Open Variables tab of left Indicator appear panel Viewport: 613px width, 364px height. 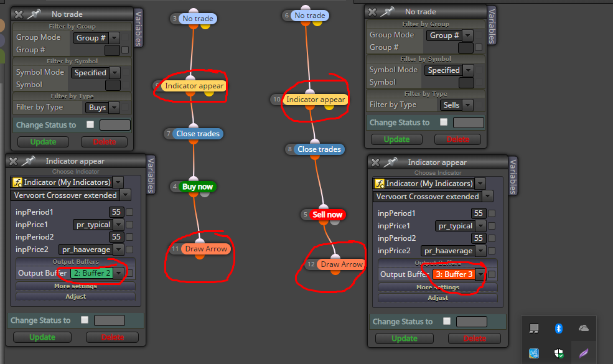click(x=151, y=175)
